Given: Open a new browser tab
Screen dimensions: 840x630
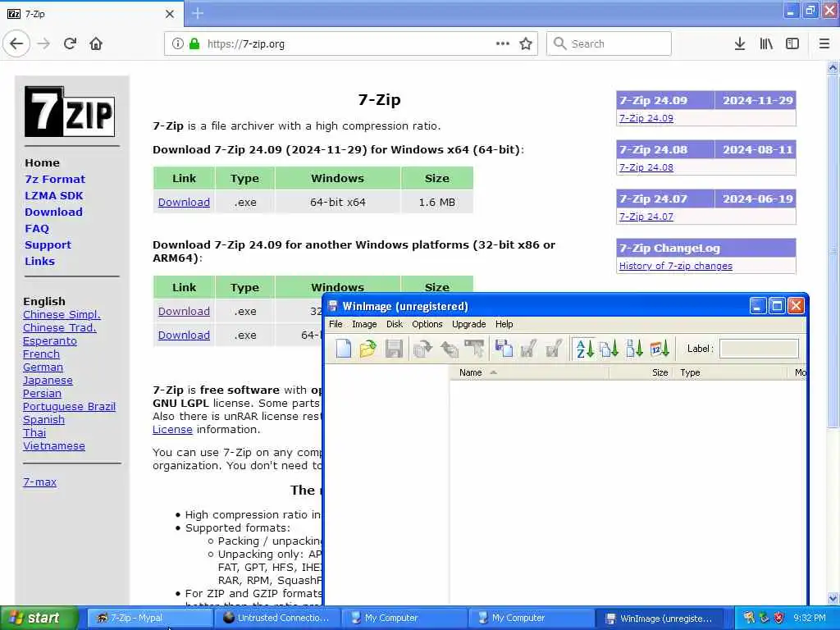Looking at the screenshot, I should pyautogui.click(x=198, y=13).
